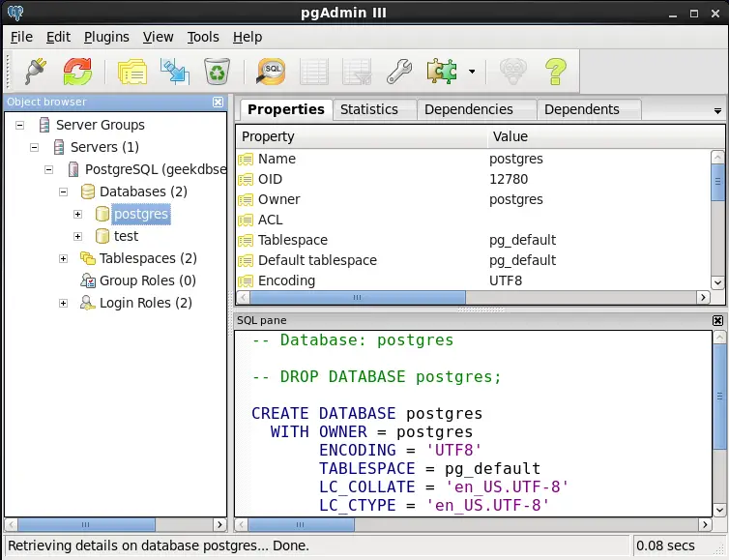Image resolution: width=729 pixels, height=560 pixels.
Task: Expand the test database node
Action: [x=77, y=236]
